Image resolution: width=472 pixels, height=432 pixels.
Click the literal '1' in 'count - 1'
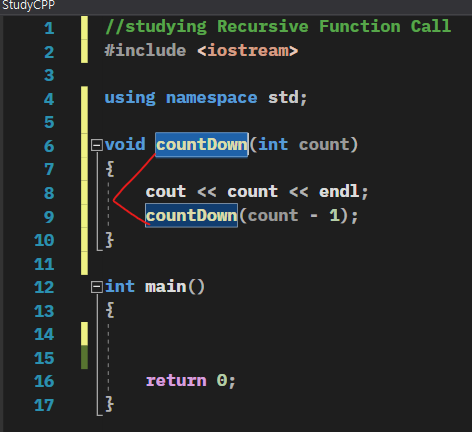coord(334,215)
